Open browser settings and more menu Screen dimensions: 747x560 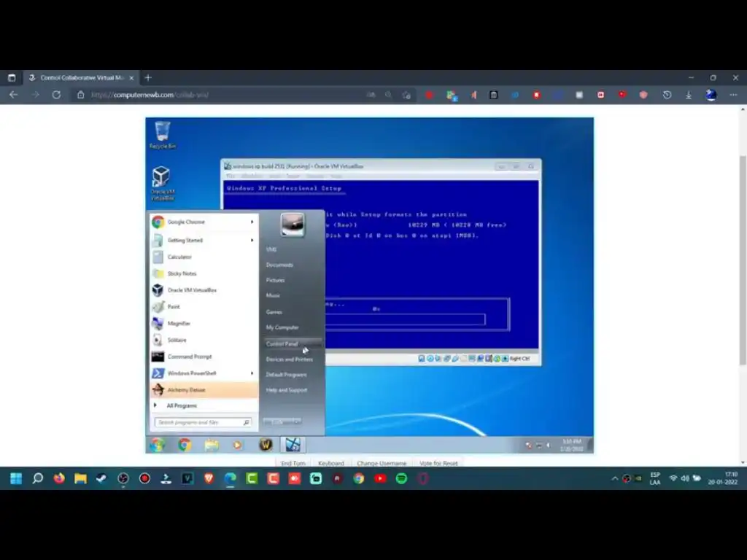[x=733, y=95]
